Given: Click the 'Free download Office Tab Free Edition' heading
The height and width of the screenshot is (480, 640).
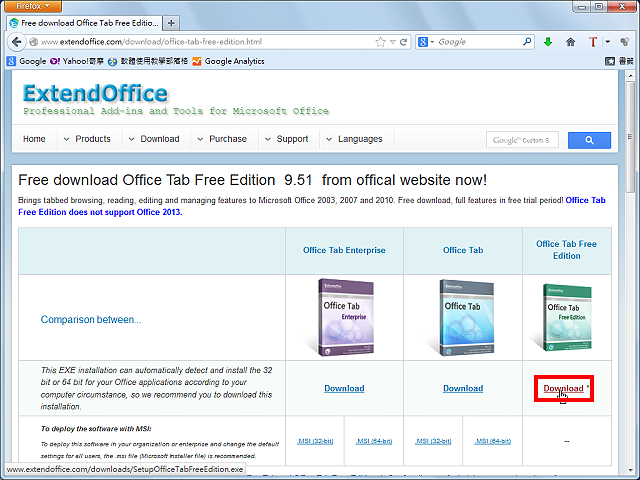Looking at the screenshot, I should 252,180.
